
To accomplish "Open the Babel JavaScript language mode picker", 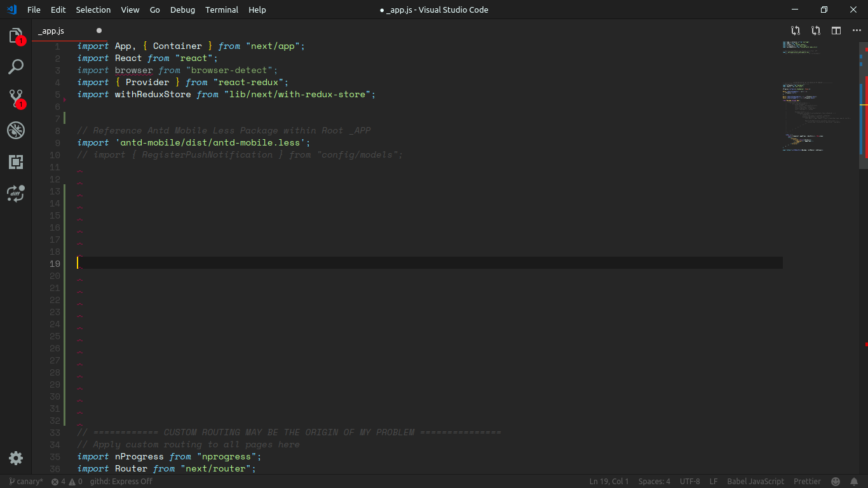I will [755, 481].
